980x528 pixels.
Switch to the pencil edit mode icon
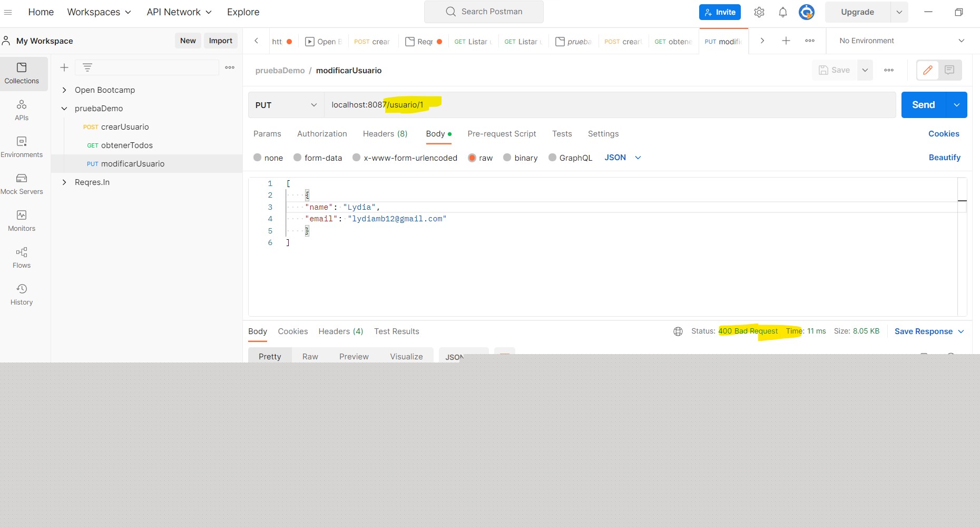coord(928,70)
